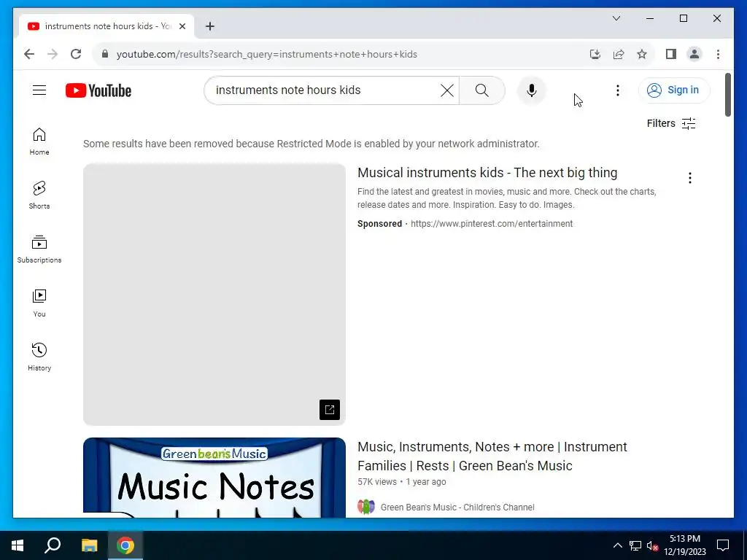Screen dimensions: 747x560
Task: Open History in the sidebar
Action: (x=39, y=357)
